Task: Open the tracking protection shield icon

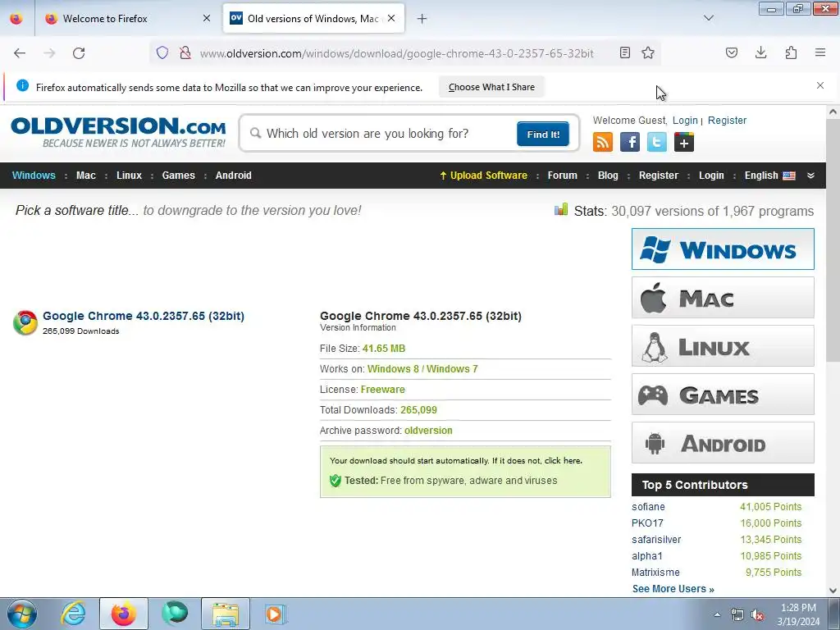Action: point(162,52)
